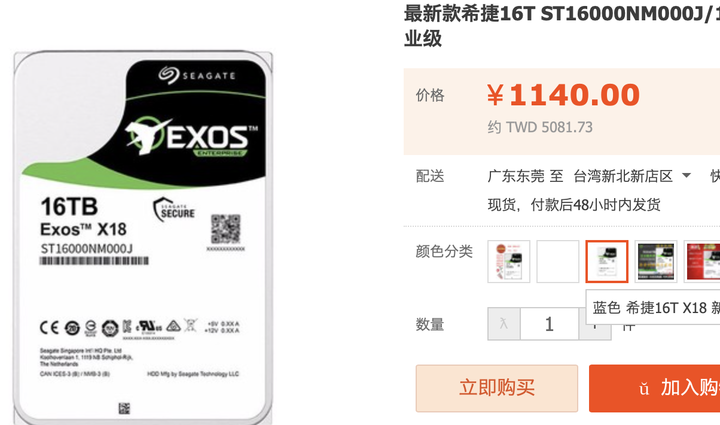Click the Seagate logo on the drive image
The width and height of the screenshot is (720, 425).
pos(197,75)
